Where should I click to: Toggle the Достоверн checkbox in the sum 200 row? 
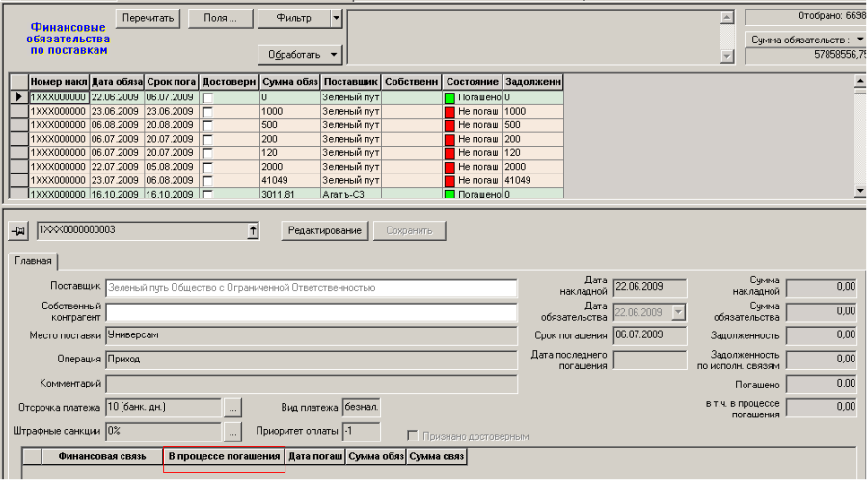point(207,140)
